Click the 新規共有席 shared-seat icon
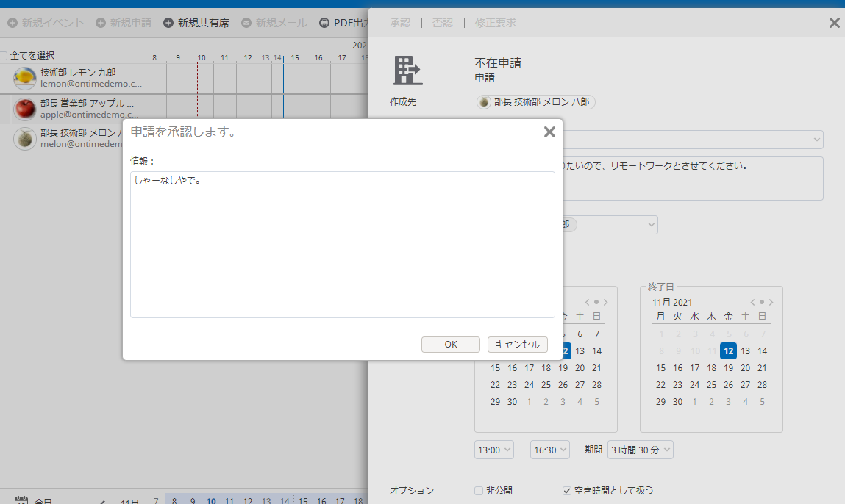This screenshot has width=845, height=504. 168,22
